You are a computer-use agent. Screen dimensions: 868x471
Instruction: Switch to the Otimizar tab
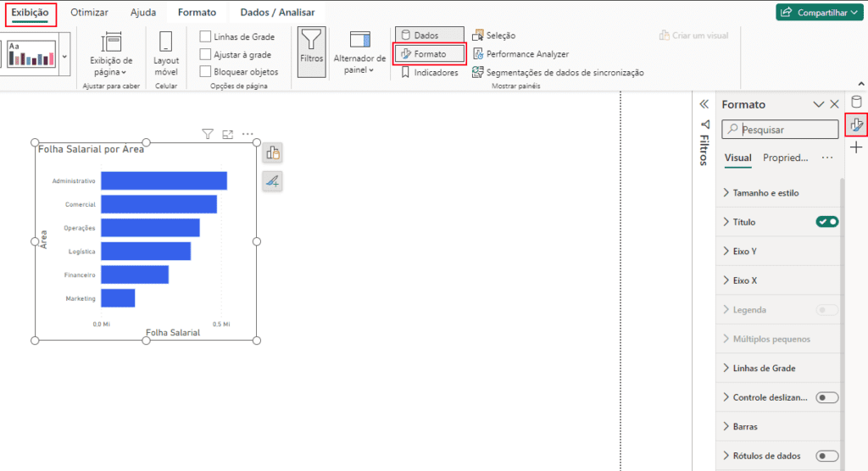[x=89, y=12]
